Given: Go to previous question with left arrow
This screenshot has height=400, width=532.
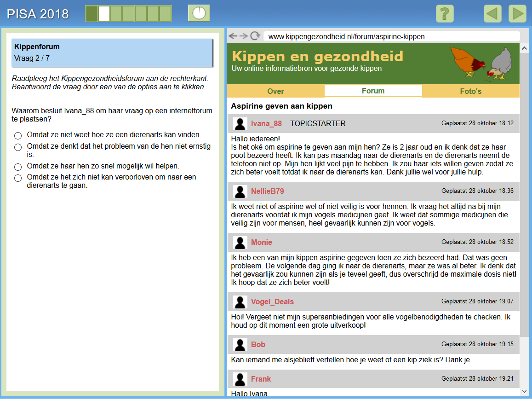Looking at the screenshot, I should tap(492, 14).
